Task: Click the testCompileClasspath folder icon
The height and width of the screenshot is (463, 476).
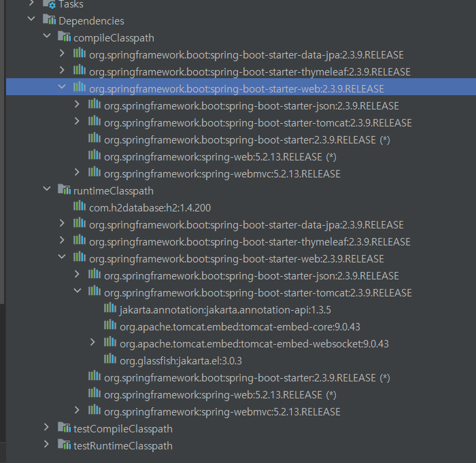Action: click(65, 428)
